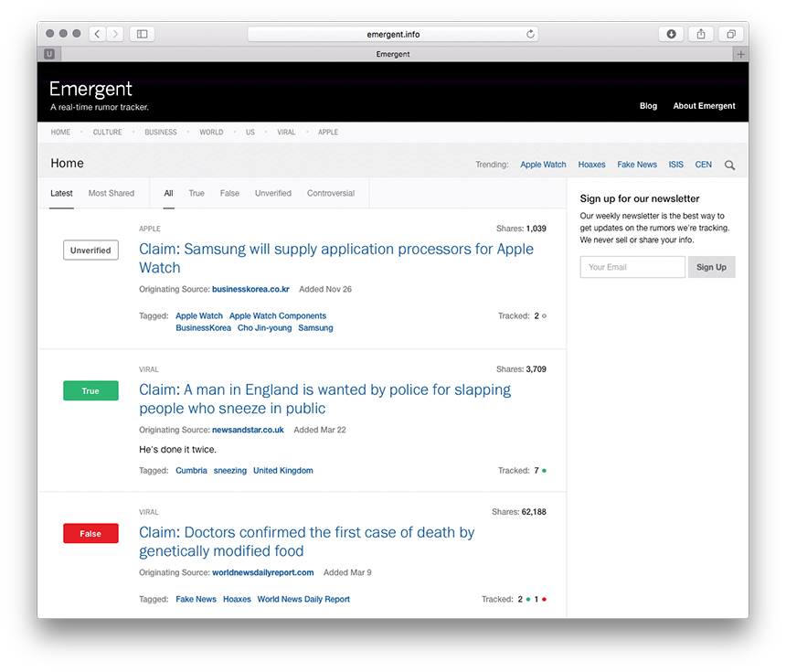Viewport: 786px width, 672px height.
Task: Click Safari forward navigation arrow
Action: [x=115, y=34]
